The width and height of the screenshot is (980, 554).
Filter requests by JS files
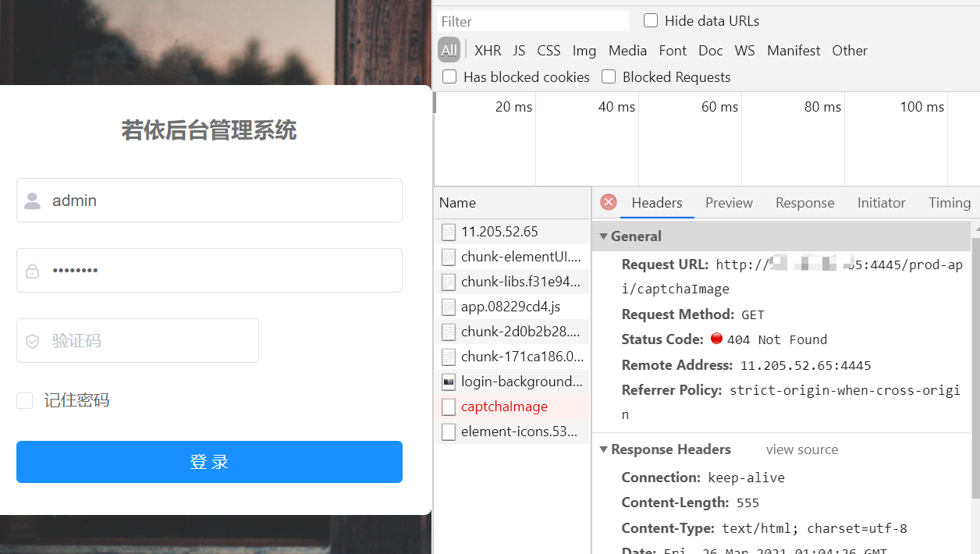tap(518, 50)
